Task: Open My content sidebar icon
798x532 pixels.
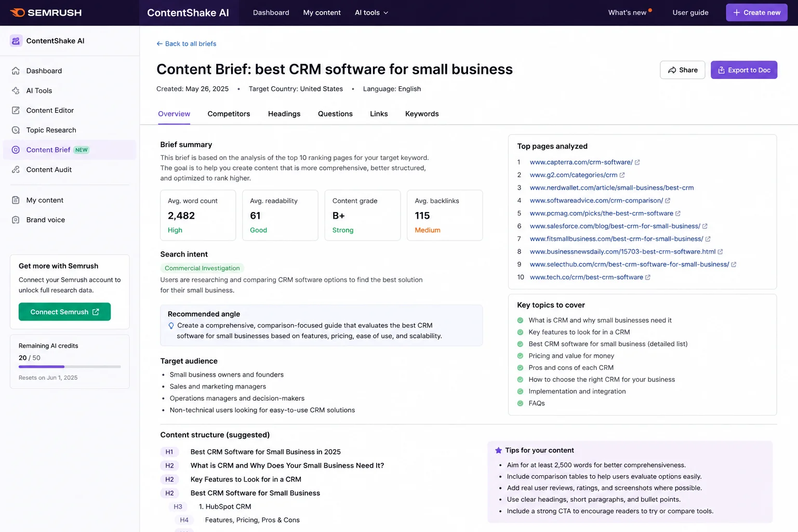Action: [16, 200]
